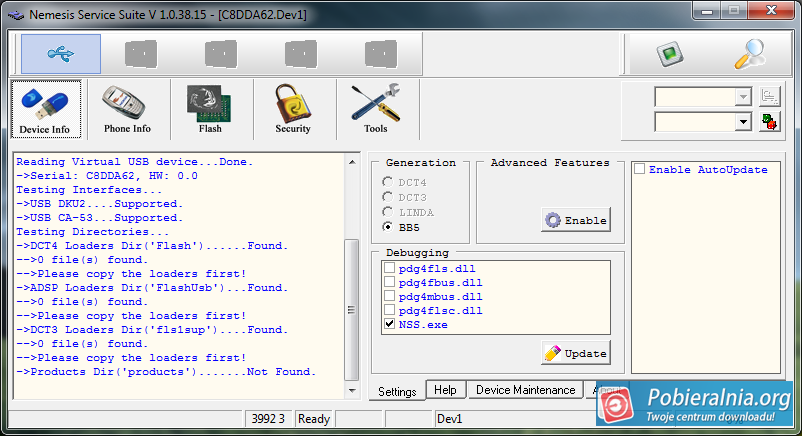Screen dimensions: 803x436
Task: Open the Security section
Action: (x=293, y=109)
